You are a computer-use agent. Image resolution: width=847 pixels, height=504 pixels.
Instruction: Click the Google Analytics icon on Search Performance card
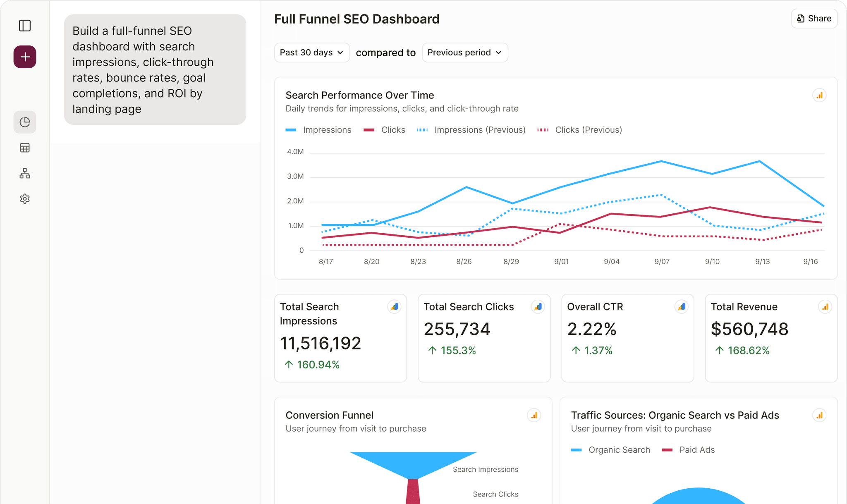coord(819,95)
